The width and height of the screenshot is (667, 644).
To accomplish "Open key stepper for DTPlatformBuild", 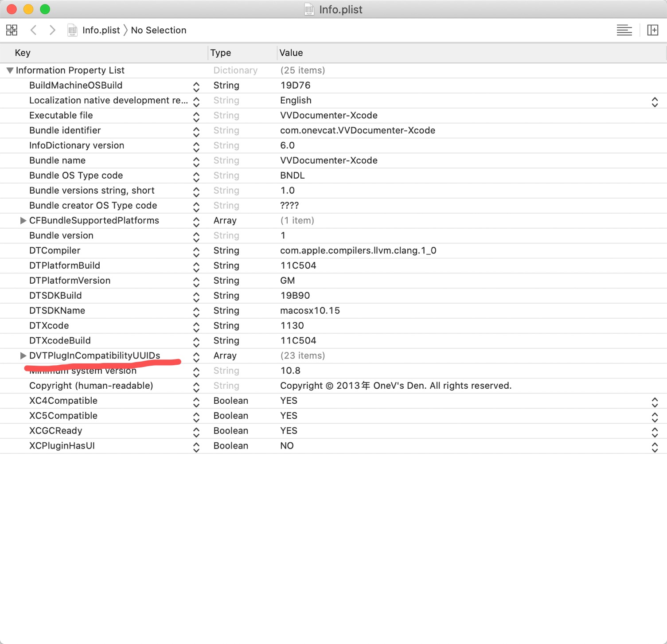I will coord(196,267).
